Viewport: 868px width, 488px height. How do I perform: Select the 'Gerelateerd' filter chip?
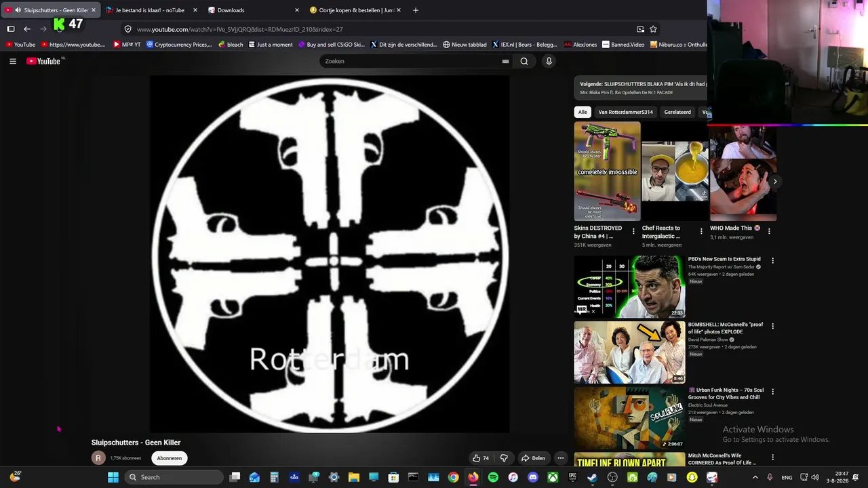tap(677, 112)
